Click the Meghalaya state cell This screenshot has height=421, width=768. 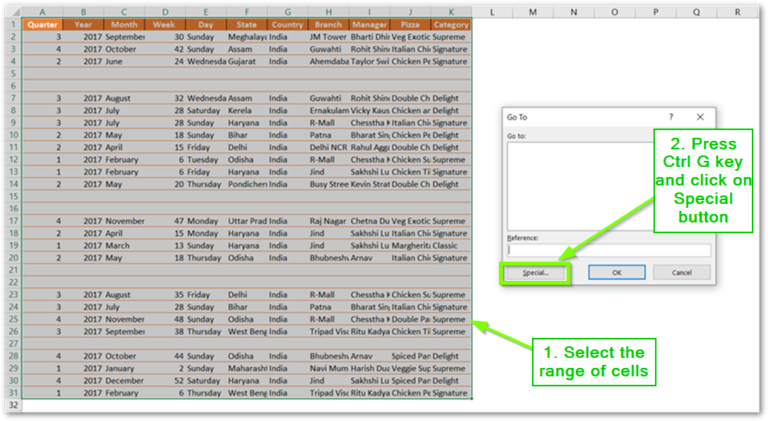[246, 37]
